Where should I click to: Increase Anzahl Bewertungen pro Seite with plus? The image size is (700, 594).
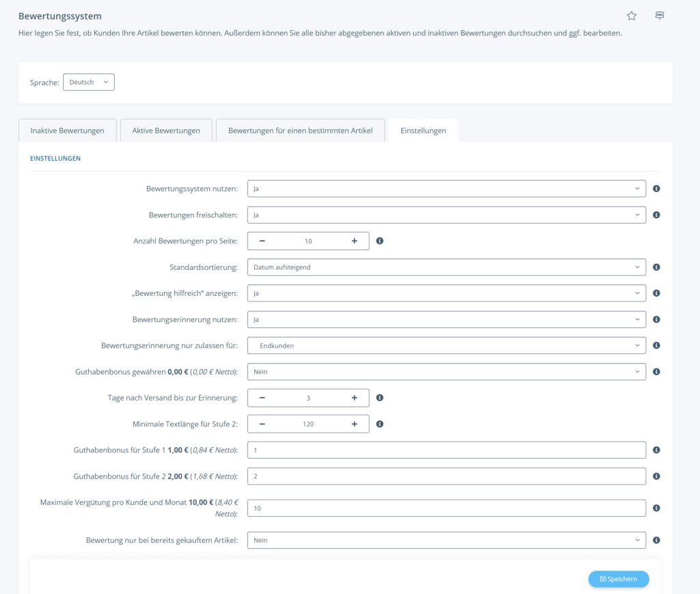click(x=354, y=241)
